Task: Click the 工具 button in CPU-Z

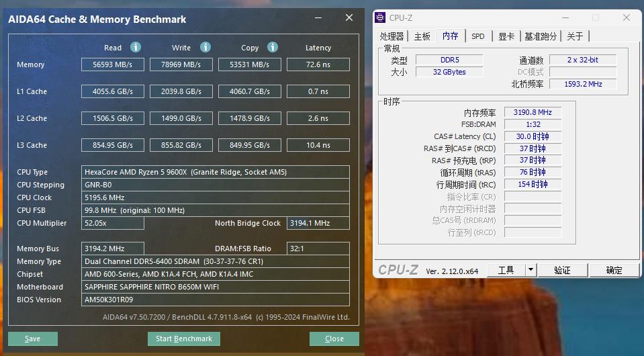Action: [x=506, y=270]
